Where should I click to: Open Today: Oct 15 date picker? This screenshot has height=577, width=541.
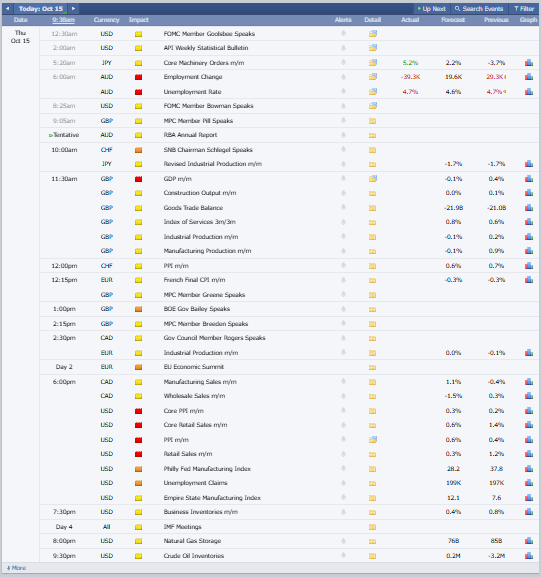coord(41,8)
